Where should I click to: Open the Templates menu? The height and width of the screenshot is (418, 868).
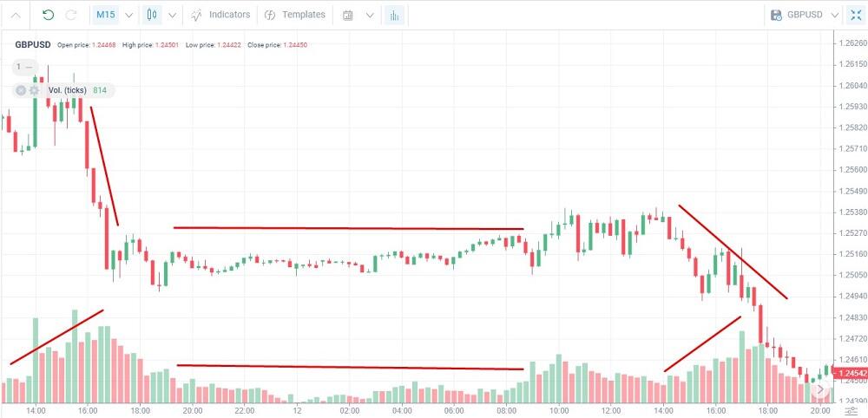point(294,15)
